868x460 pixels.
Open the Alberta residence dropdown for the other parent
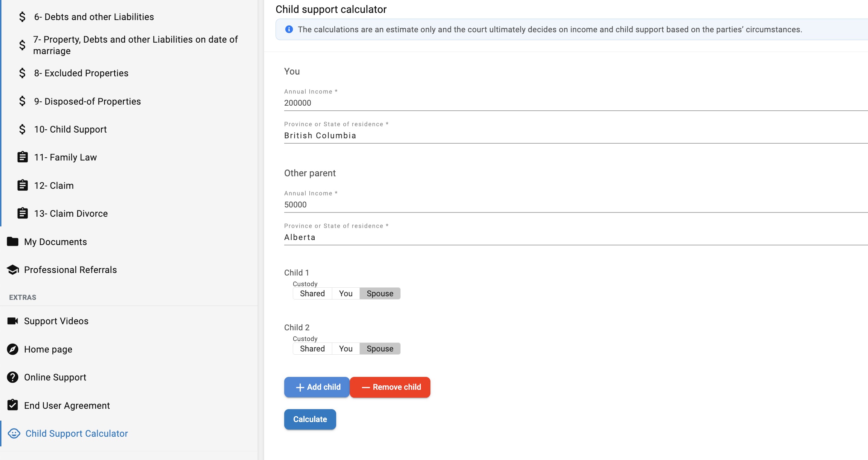tap(573, 237)
